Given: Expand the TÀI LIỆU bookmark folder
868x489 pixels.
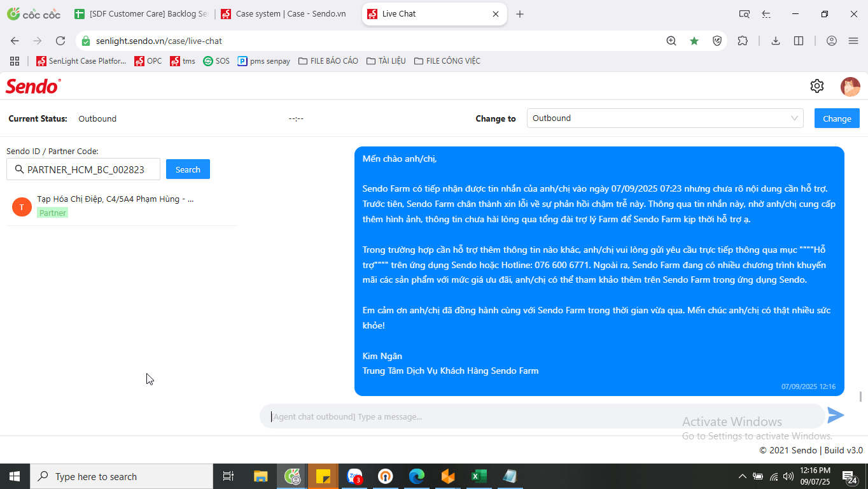Looking at the screenshot, I should [x=386, y=61].
